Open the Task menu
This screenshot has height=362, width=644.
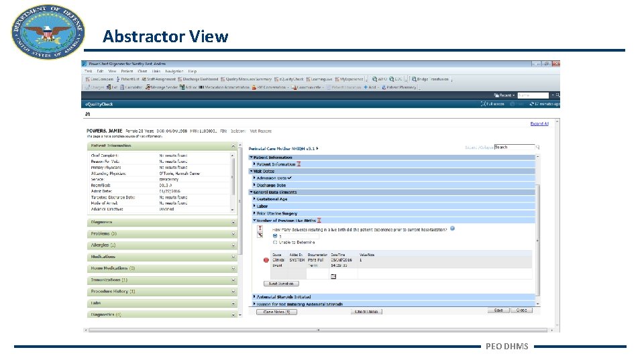[89, 71]
